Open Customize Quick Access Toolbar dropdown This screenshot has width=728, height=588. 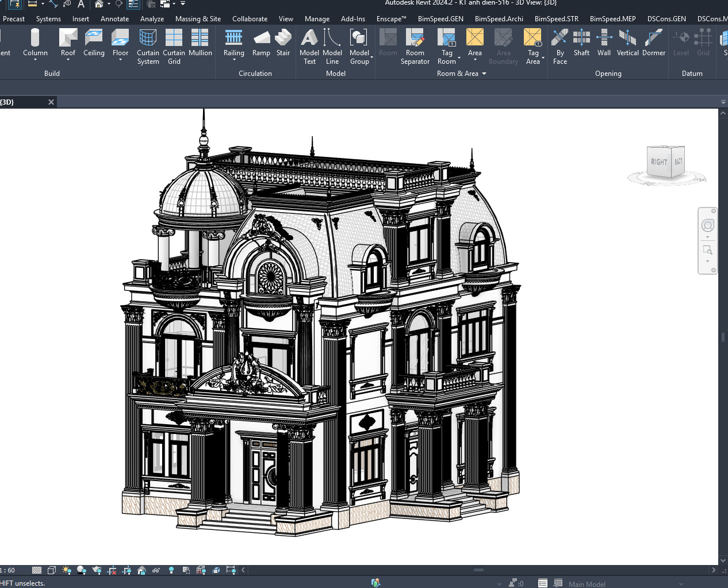183,3
